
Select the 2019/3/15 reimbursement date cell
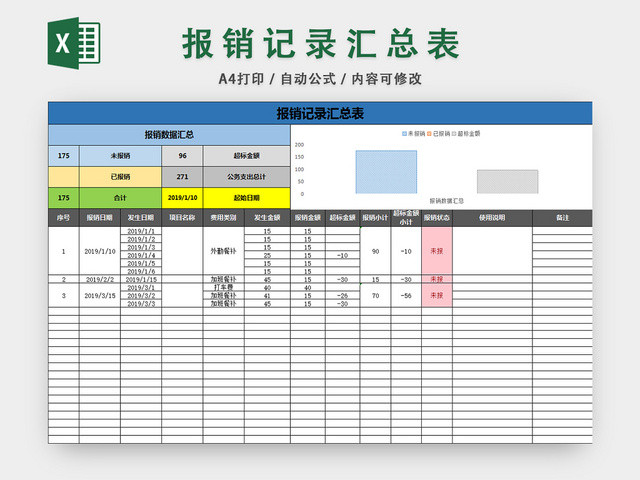coord(100,296)
